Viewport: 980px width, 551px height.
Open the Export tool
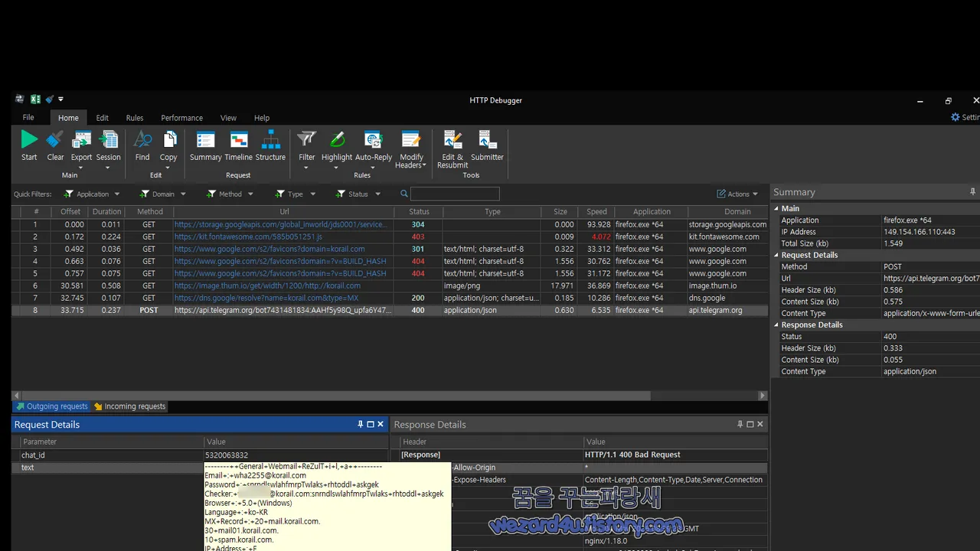tap(81, 149)
